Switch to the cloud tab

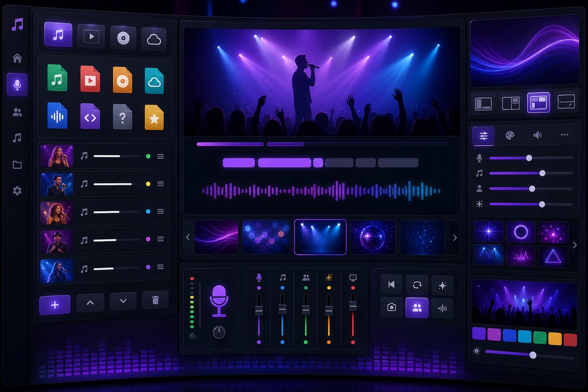pyautogui.click(x=154, y=39)
